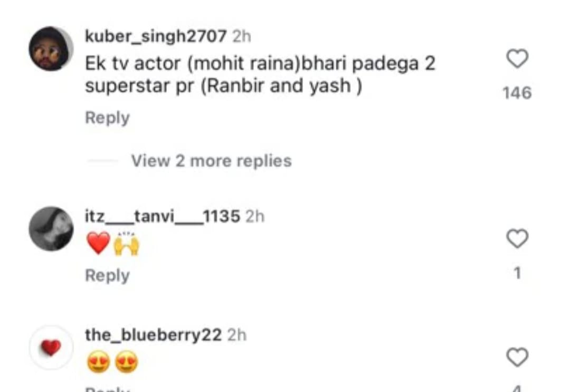Click the raised hands emoji

point(126,244)
